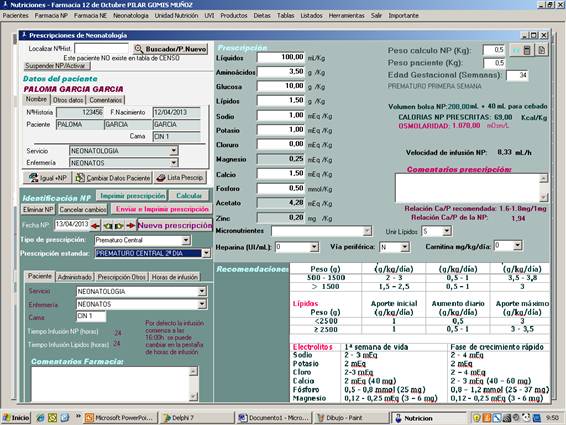The width and height of the screenshot is (566, 425).
Task: Click the Calcular button
Action: (189, 196)
